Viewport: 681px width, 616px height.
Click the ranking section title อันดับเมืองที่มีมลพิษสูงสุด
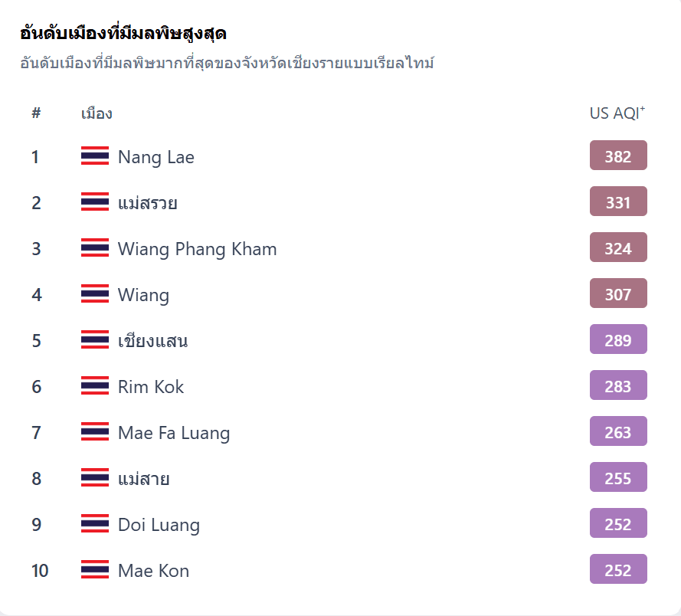[123, 32]
